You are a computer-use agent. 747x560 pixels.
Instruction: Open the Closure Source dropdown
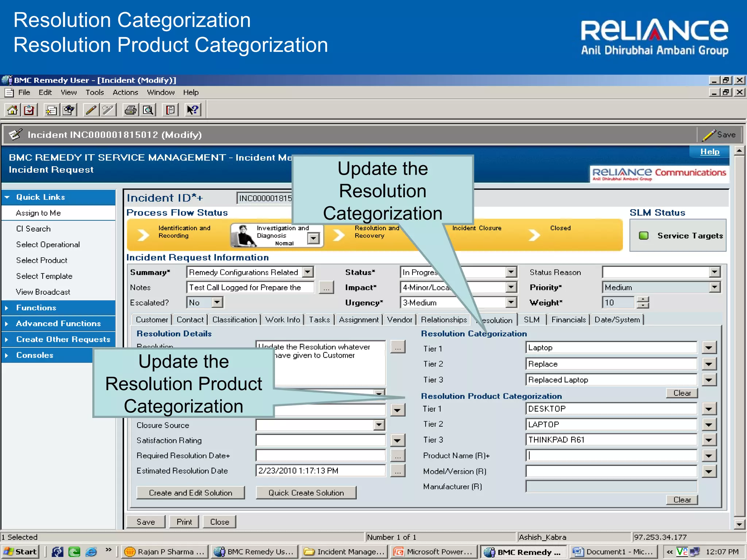(x=379, y=425)
